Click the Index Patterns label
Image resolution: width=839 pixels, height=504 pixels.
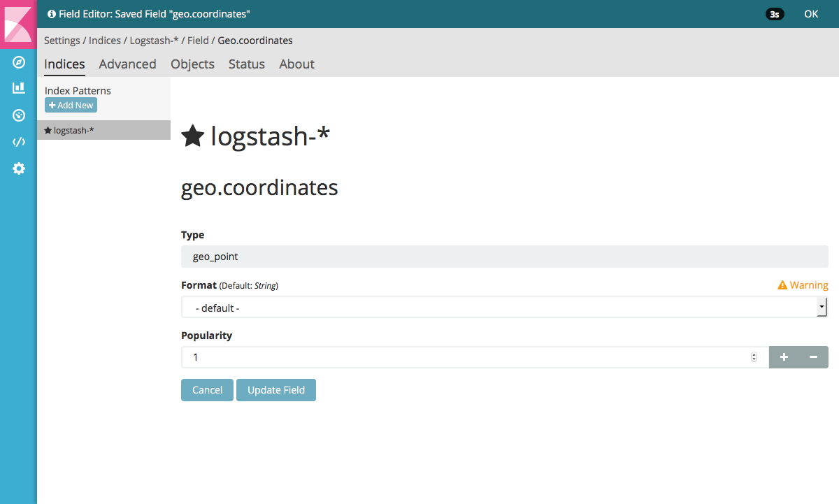[78, 91]
